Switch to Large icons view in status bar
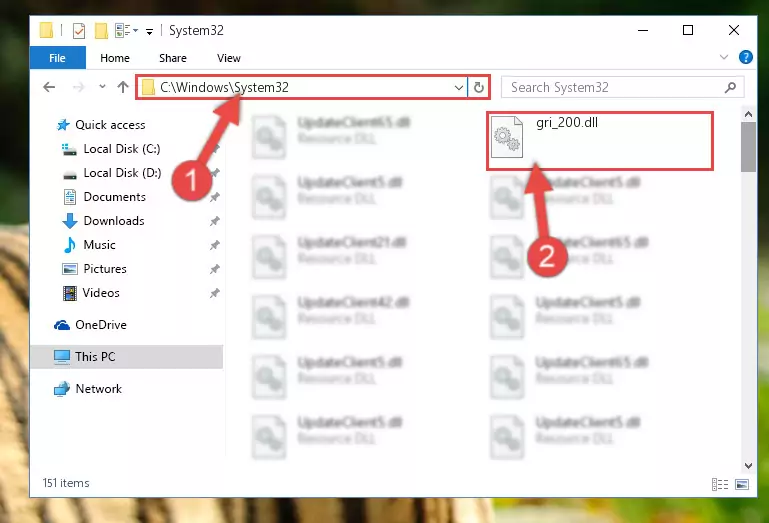769x523 pixels. [x=742, y=485]
